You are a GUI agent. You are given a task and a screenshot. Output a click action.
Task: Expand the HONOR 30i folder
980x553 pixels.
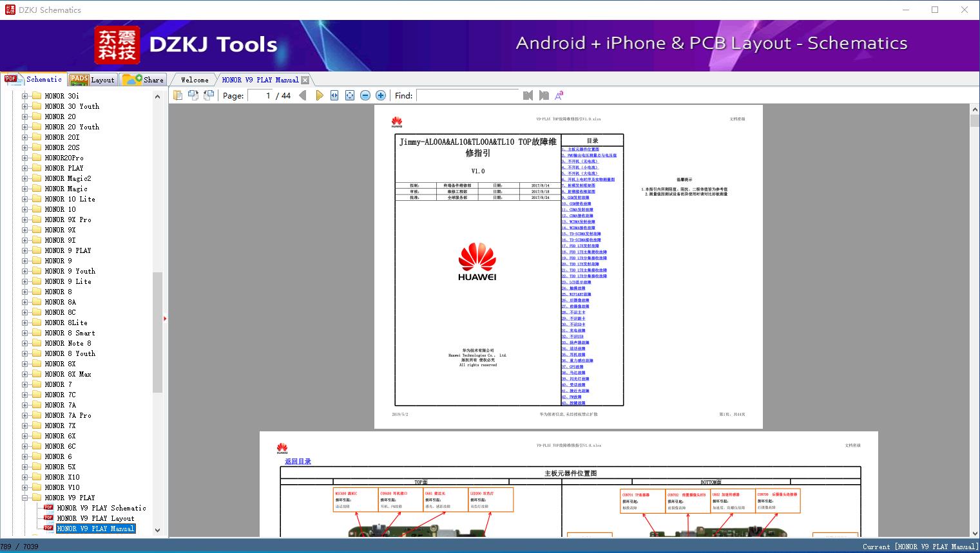point(25,96)
